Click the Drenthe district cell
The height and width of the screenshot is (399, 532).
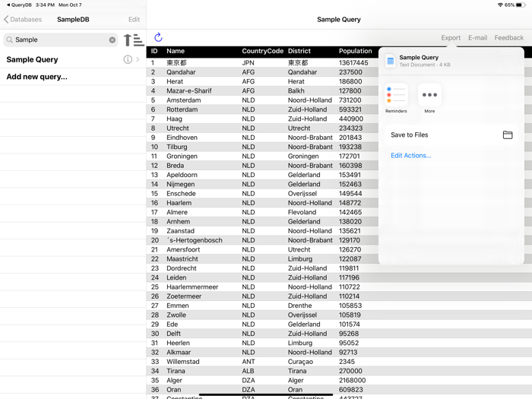pos(299,306)
